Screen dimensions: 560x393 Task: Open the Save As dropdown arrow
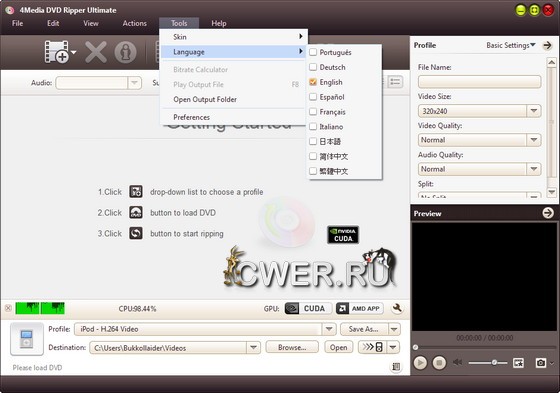[x=394, y=329]
